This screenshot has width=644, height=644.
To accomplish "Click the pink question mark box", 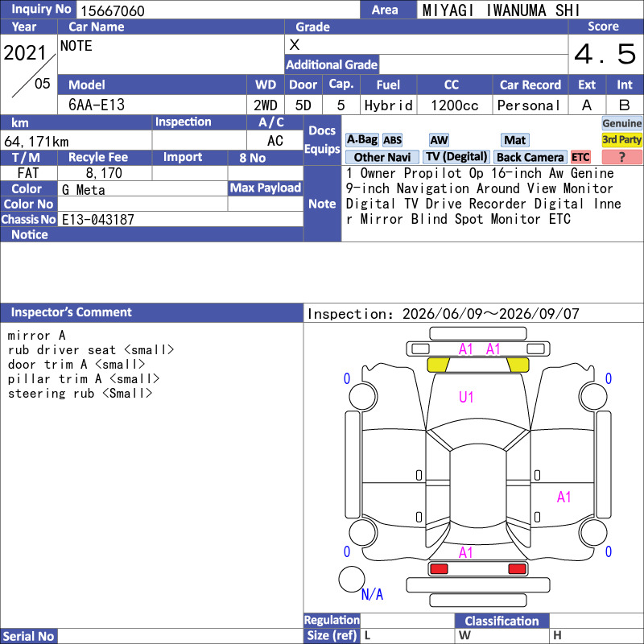I will pos(621,157).
